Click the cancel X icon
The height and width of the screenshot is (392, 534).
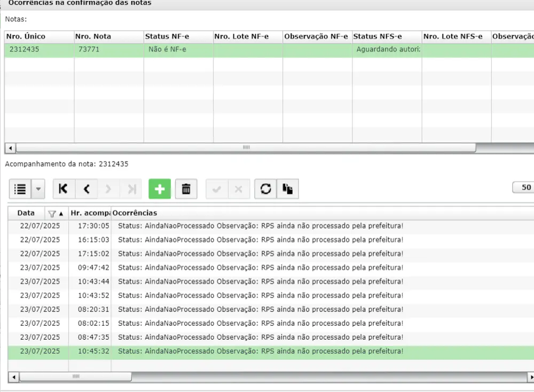coord(238,189)
